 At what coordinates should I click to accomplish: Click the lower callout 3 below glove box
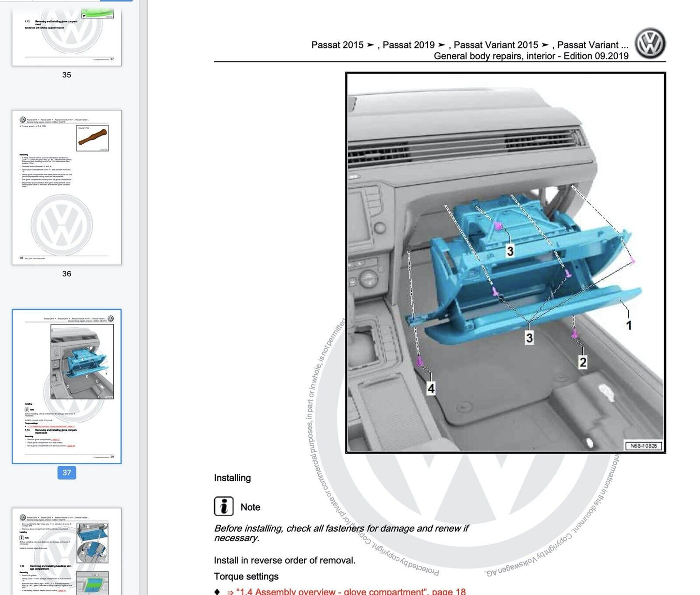(529, 337)
